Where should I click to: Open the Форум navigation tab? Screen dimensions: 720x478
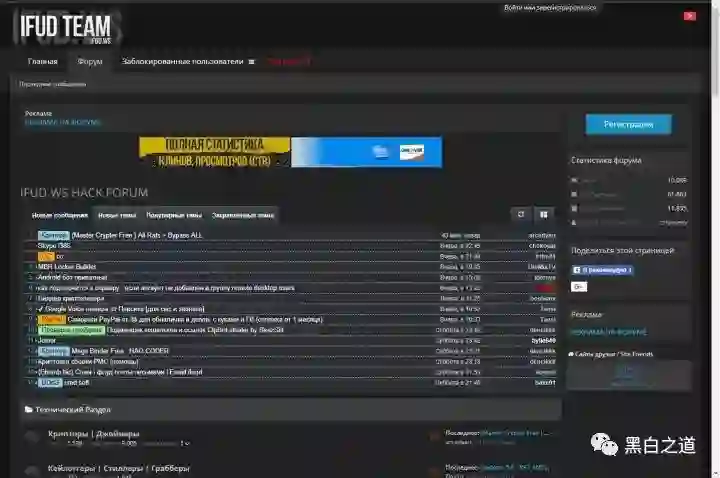pos(90,62)
